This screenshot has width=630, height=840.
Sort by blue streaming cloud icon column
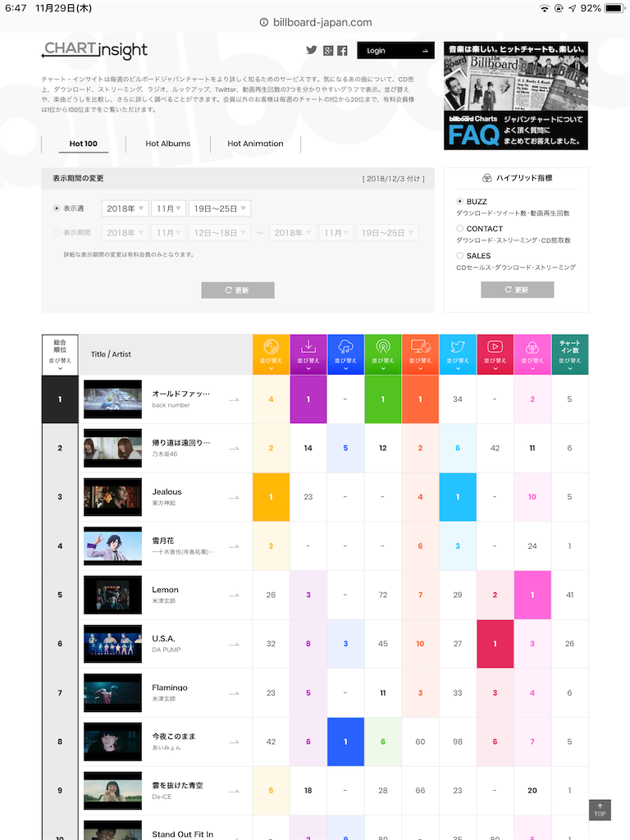(x=345, y=354)
